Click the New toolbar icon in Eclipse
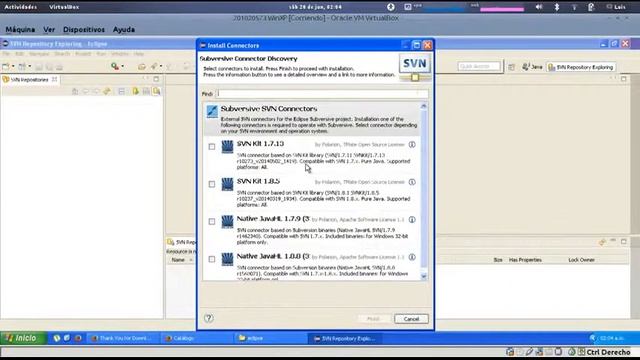The width and height of the screenshot is (640, 360). [6, 67]
